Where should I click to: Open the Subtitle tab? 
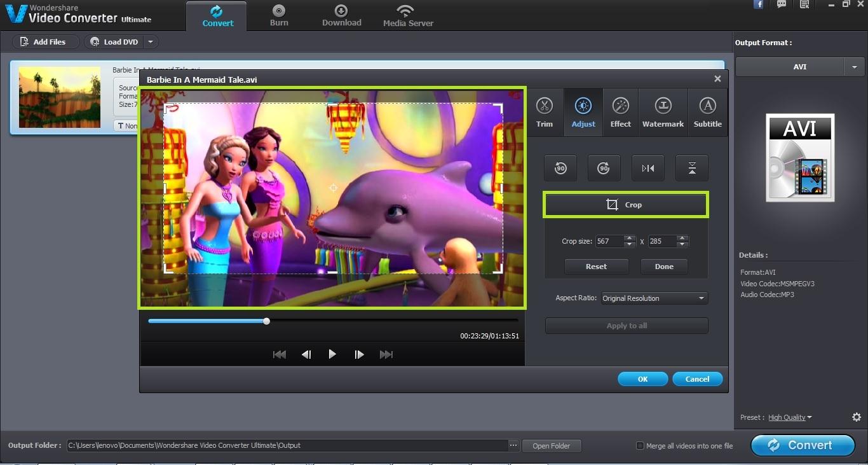click(707, 112)
